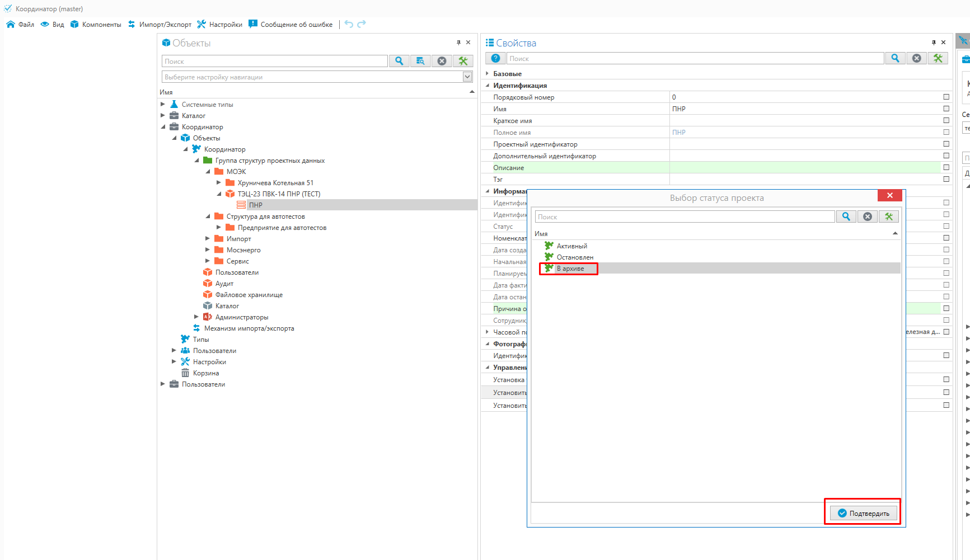Click the undo arrow in the toolbar
The image size is (970, 560).
(x=349, y=24)
